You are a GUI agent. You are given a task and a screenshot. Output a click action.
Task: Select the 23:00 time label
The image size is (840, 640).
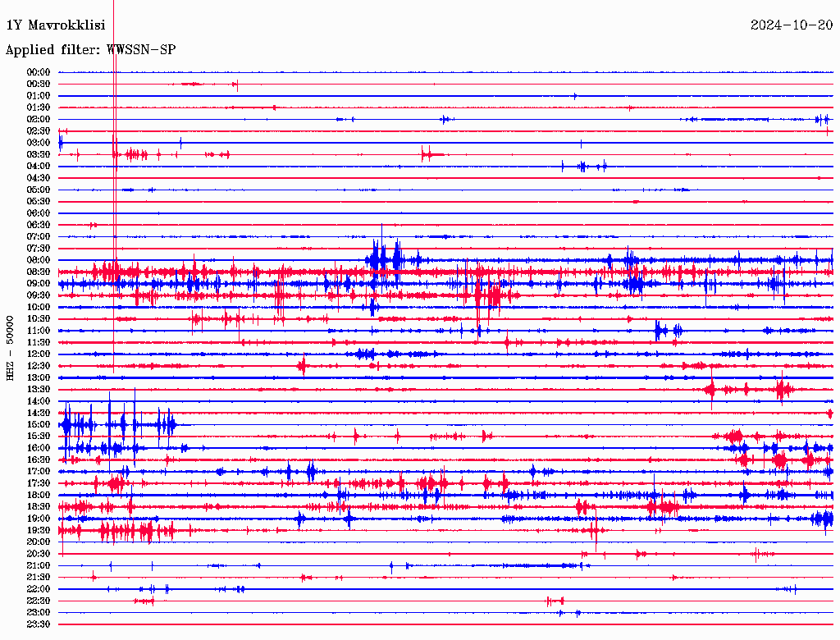[x=39, y=613]
